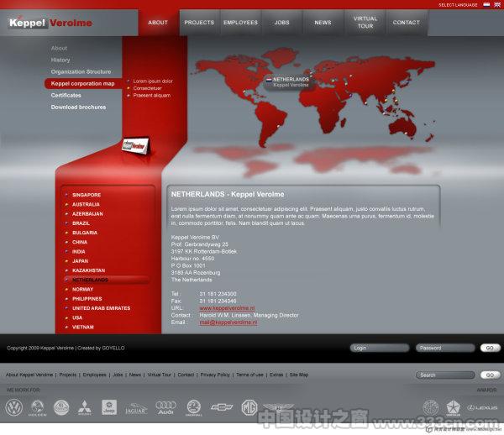Select NETHERLANDS in the country list
This screenshot has width=504, height=435.
pyautogui.click(x=107, y=280)
